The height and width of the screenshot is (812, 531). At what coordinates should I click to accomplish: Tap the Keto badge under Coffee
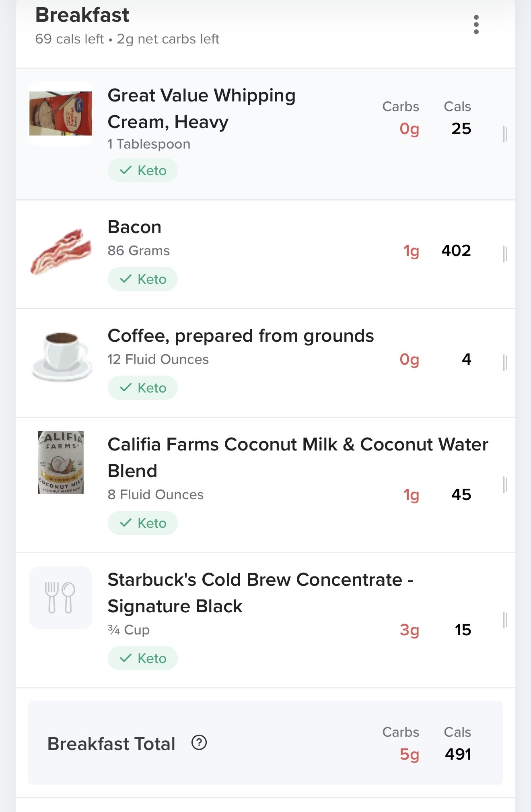[x=143, y=388]
